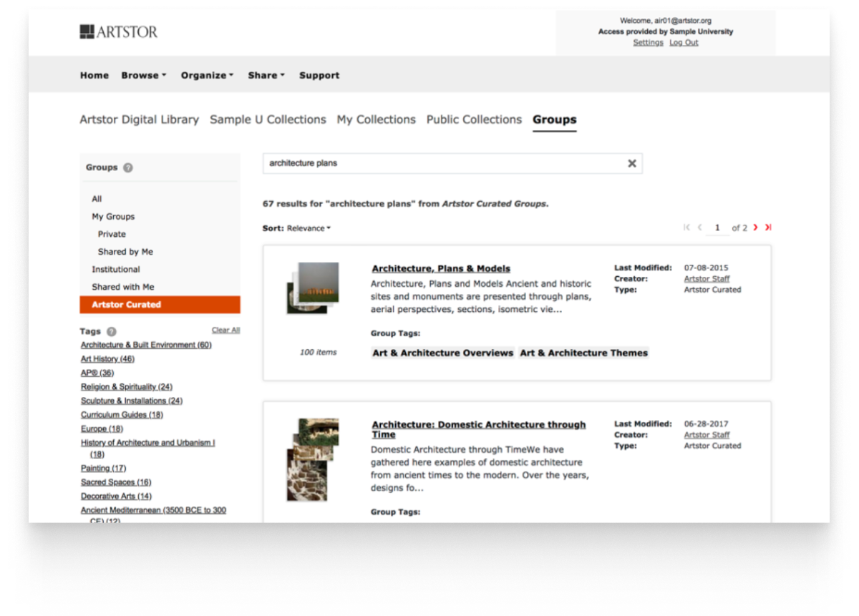Switch to the Public Collections tab
Viewport: 859px width, 616px height.
(x=474, y=119)
